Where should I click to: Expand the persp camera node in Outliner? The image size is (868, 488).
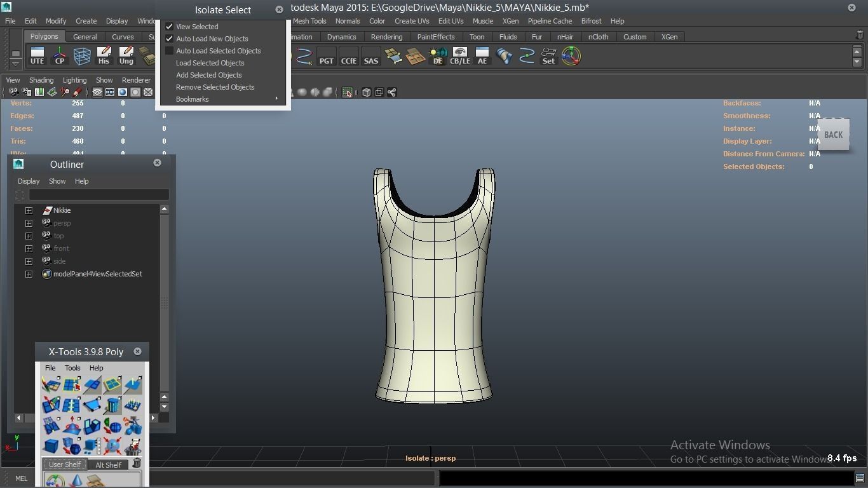pyautogui.click(x=29, y=223)
